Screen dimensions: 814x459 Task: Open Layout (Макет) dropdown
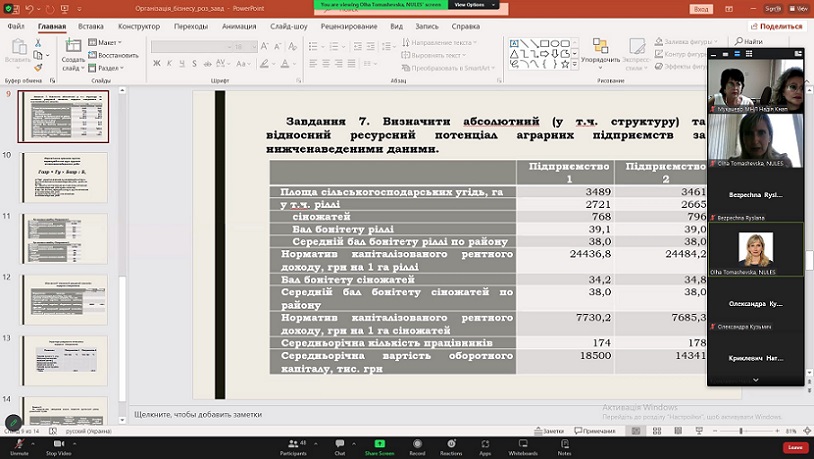pos(106,43)
